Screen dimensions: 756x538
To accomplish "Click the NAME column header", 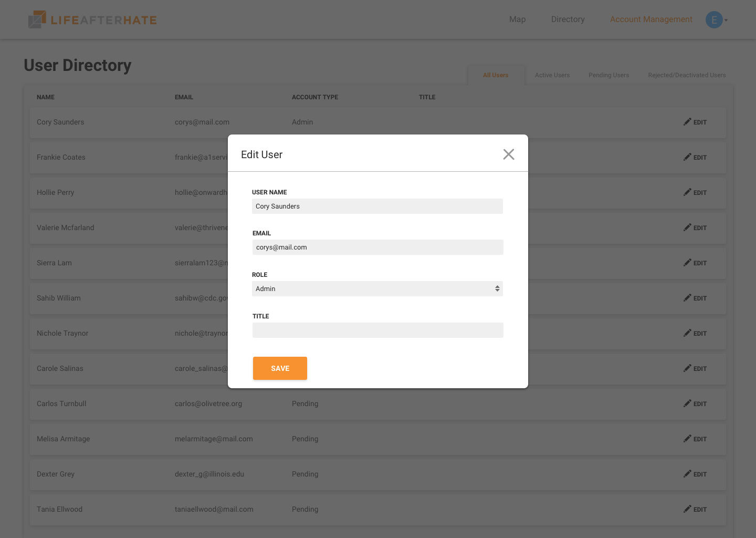I will coord(46,97).
